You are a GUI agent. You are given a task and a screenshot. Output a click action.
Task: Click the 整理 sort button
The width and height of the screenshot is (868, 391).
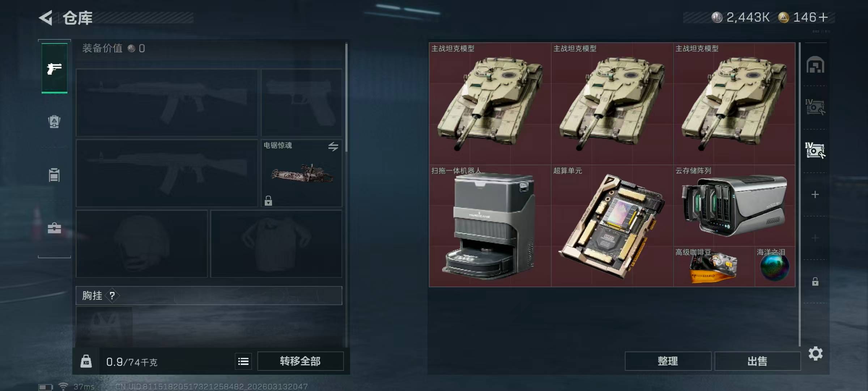tap(668, 361)
